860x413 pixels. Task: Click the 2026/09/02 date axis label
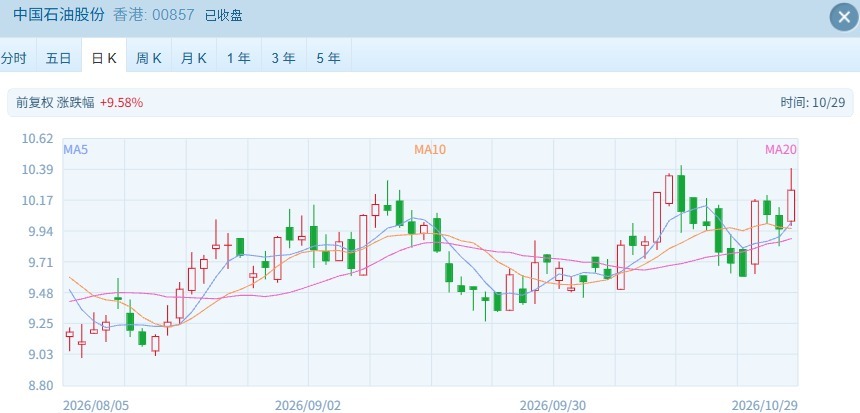coord(308,406)
